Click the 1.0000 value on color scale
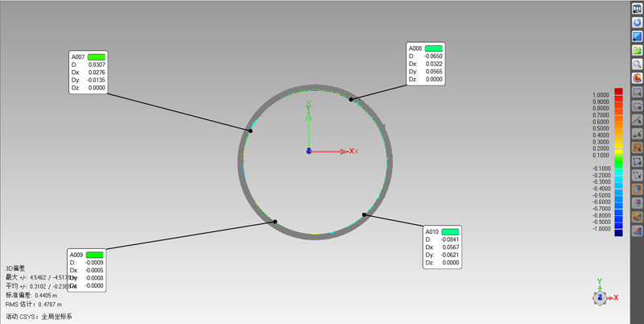The height and width of the screenshot is (324, 644). 601,95
